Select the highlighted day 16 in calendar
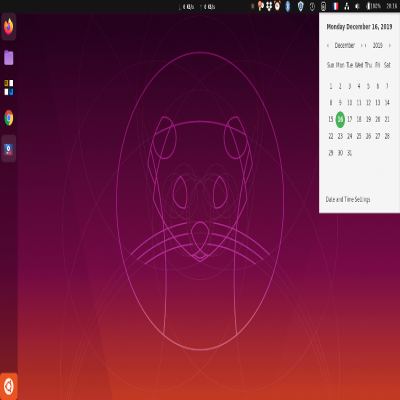 340,119
